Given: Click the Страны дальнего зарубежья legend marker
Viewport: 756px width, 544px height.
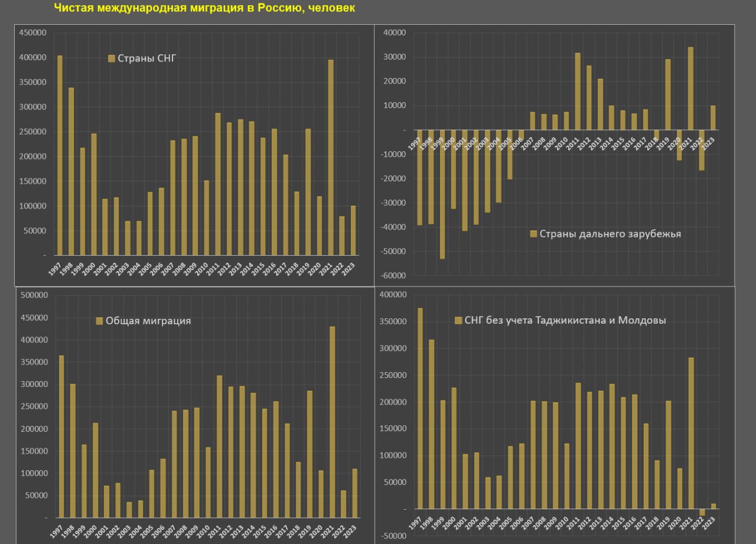Looking at the screenshot, I should (x=533, y=234).
